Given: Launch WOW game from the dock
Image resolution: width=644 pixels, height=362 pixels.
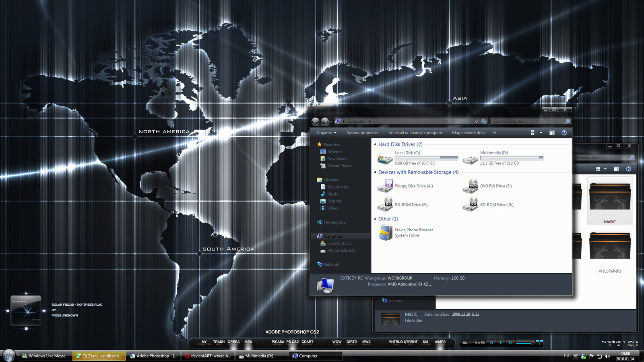Looking at the screenshot, I should [337, 343].
